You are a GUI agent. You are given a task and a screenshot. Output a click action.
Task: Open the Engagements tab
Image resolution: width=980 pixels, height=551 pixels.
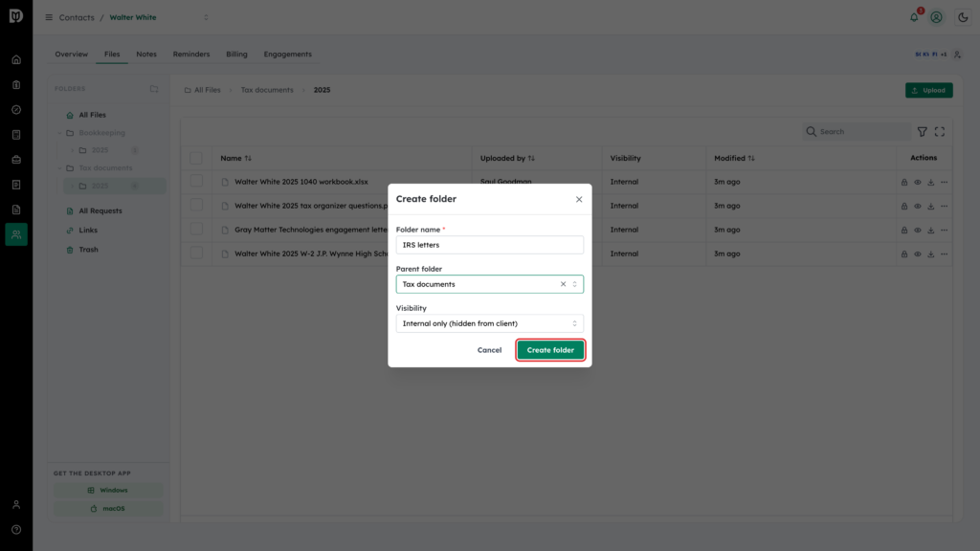(287, 55)
